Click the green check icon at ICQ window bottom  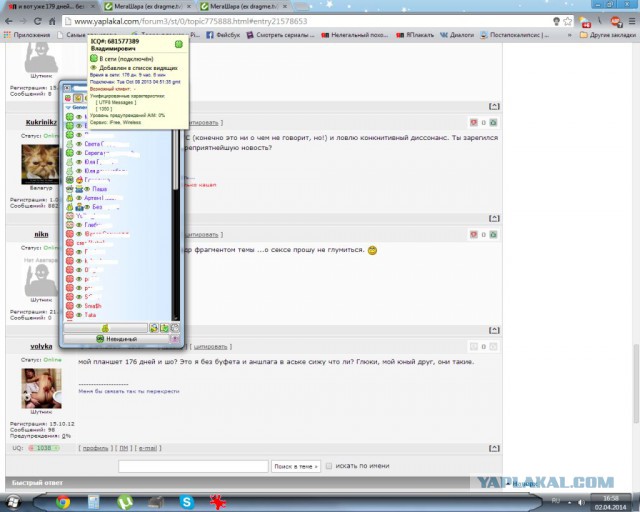[164, 328]
